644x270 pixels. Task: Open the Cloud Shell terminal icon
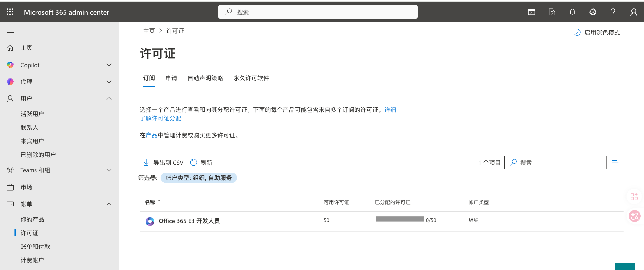coord(532,12)
